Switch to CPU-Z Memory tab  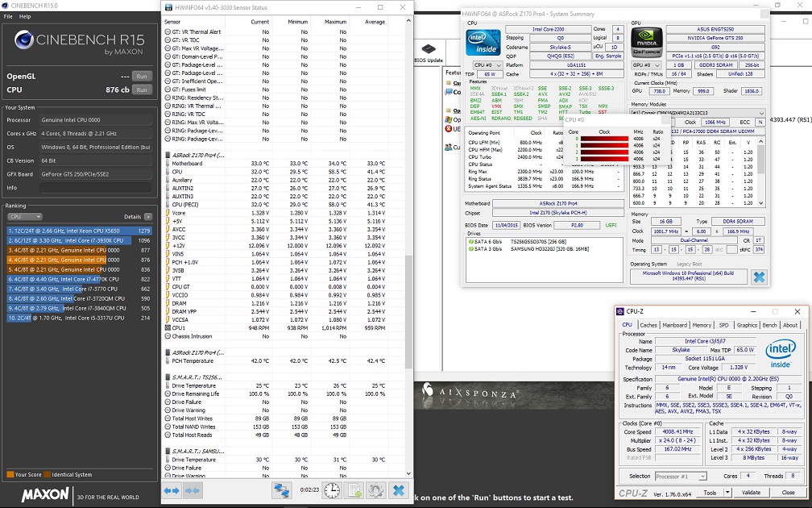[702, 325]
